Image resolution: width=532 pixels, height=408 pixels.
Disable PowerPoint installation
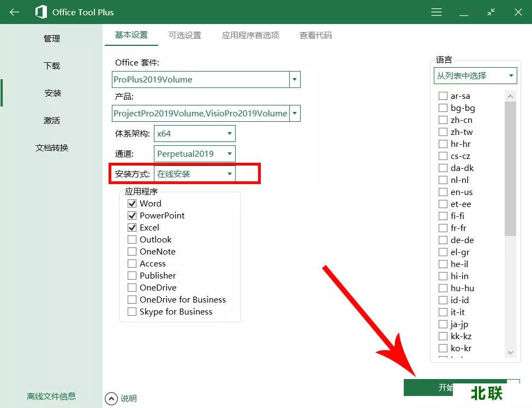(x=131, y=215)
